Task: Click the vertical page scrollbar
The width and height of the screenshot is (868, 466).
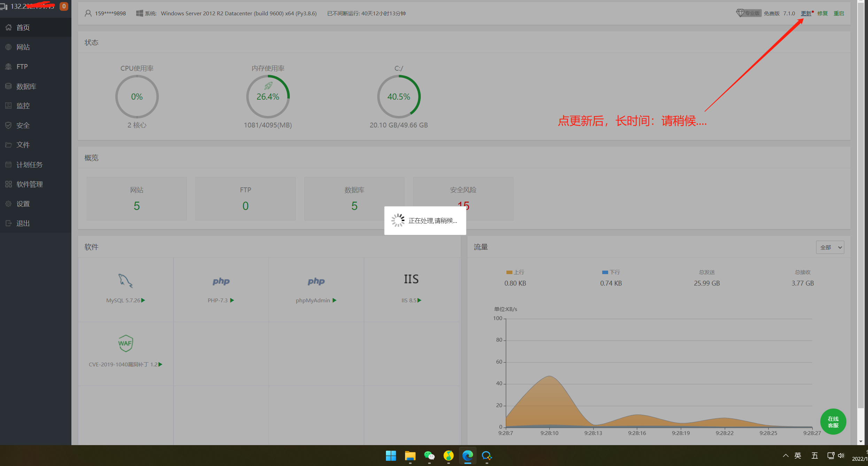Action: tap(861, 205)
